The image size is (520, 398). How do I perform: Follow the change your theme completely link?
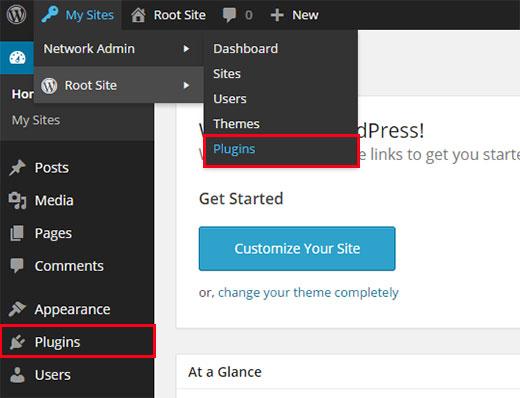(x=308, y=293)
